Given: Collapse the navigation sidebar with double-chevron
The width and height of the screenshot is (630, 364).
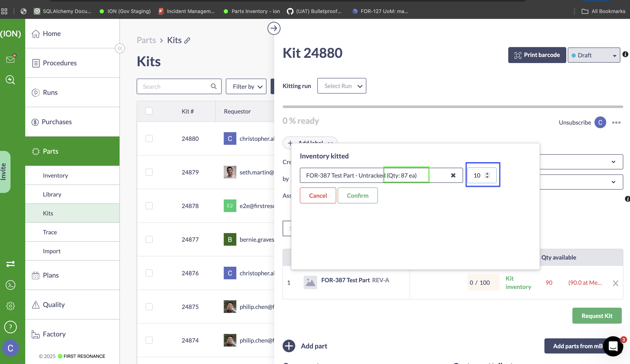Looking at the screenshot, I should (x=120, y=48).
